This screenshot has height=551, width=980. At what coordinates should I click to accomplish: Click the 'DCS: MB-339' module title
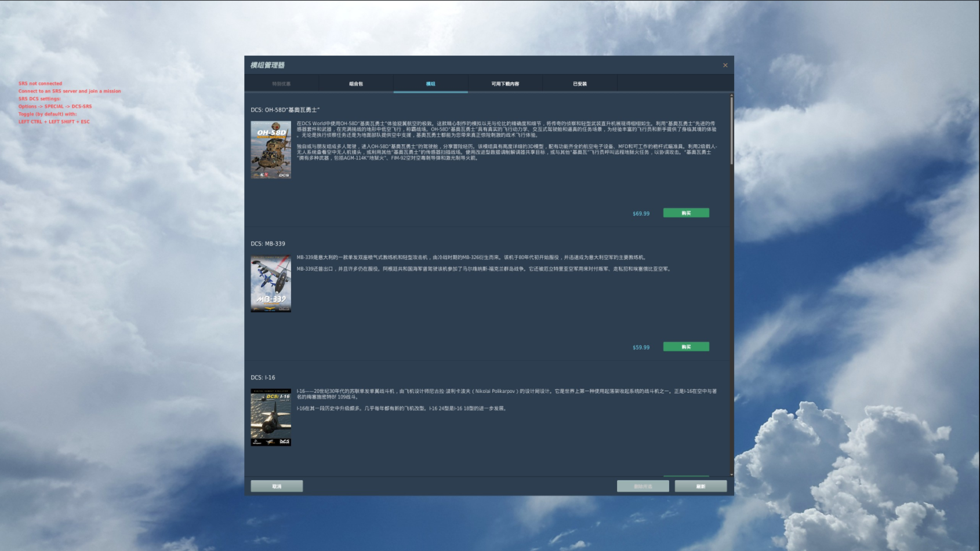click(268, 243)
